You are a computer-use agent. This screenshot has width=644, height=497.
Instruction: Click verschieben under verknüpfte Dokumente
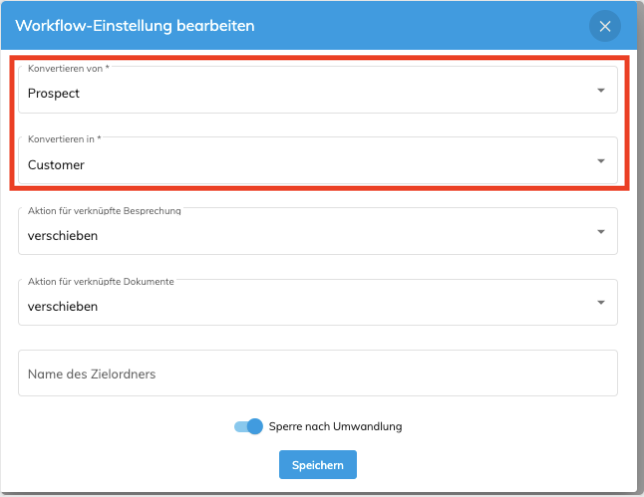tap(63, 306)
